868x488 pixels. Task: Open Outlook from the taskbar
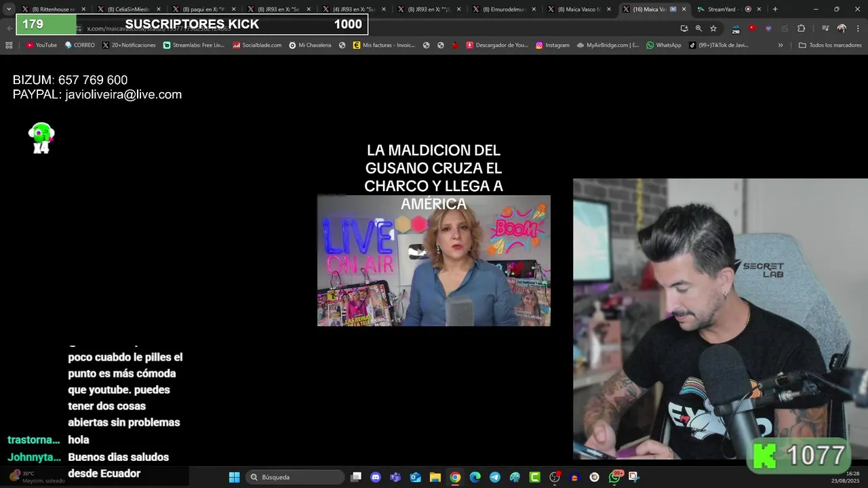[415, 477]
